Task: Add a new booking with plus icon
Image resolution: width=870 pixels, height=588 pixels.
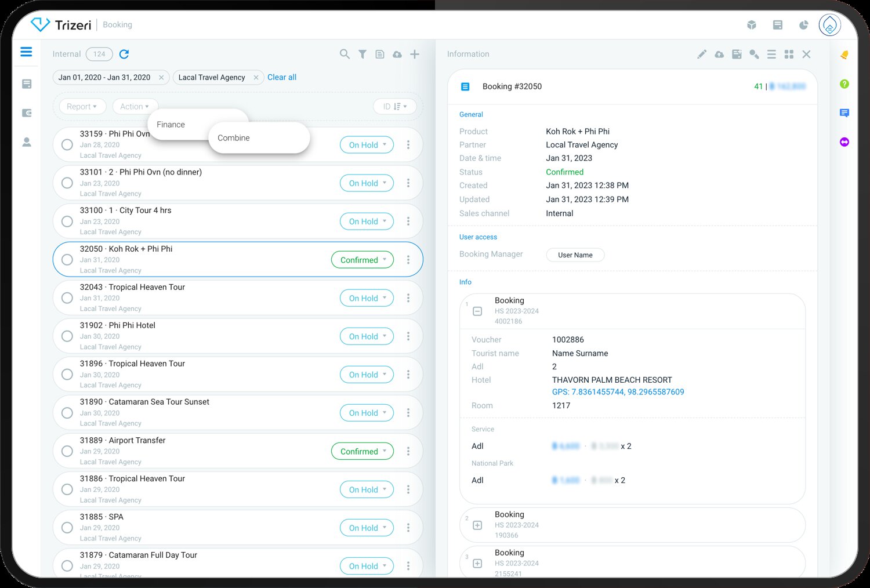Action: pyautogui.click(x=415, y=54)
